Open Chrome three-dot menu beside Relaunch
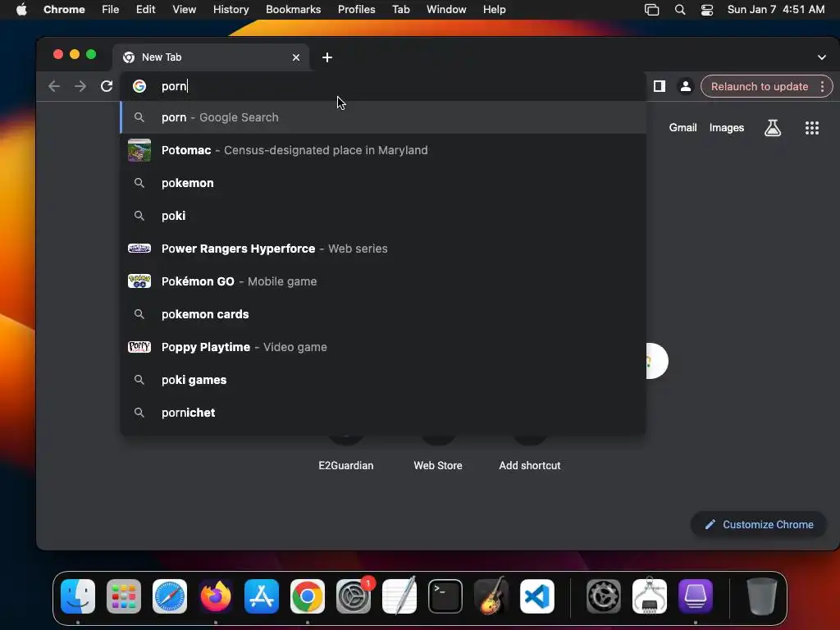The height and width of the screenshot is (630, 840). coord(822,86)
